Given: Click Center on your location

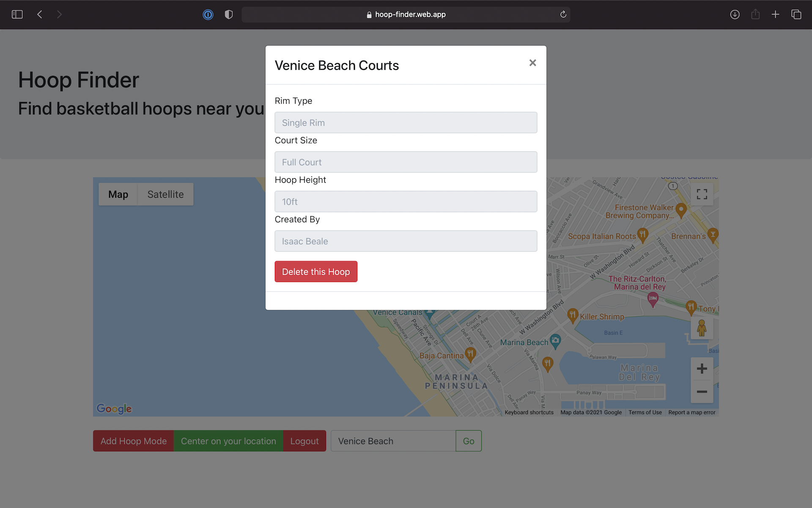Looking at the screenshot, I should pos(228,441).
